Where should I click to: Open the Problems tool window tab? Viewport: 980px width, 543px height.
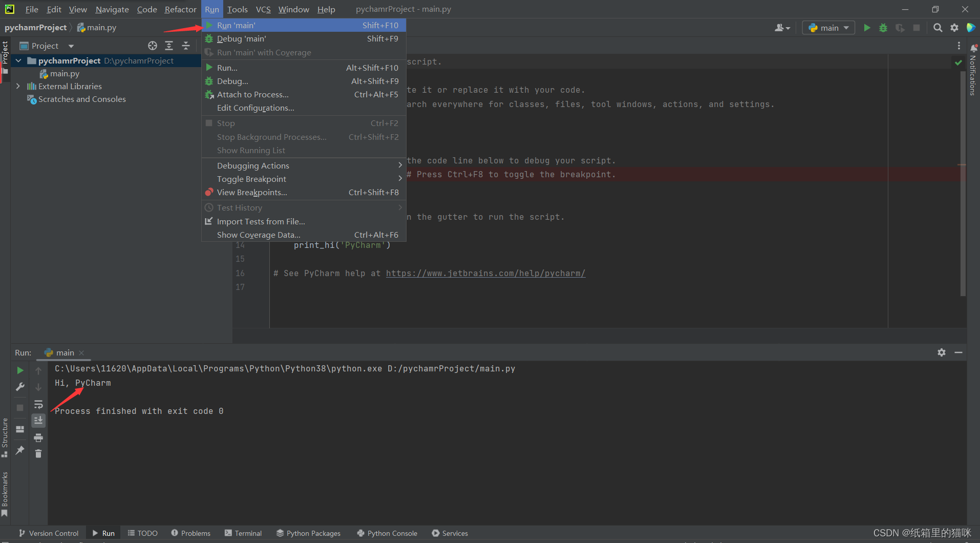coord(191,533)
